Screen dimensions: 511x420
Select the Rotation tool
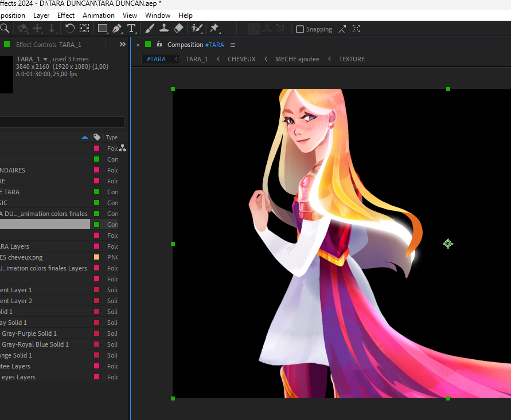pos(70,29)
